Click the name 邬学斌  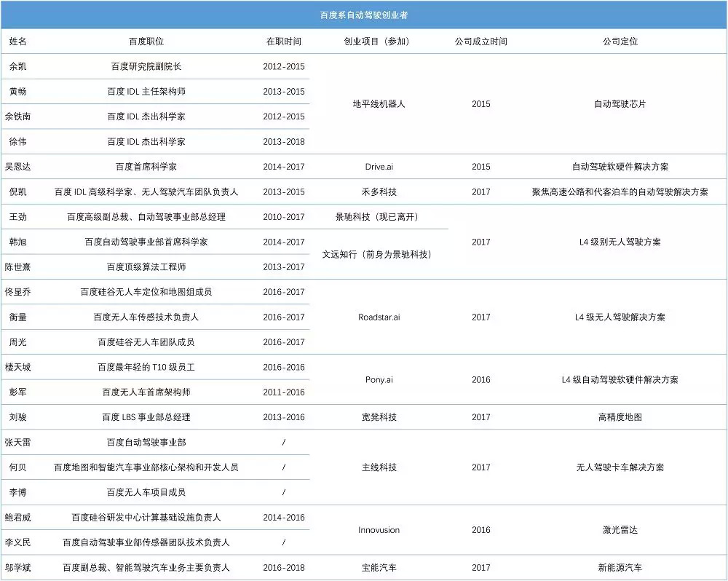[x=17, y=568]
